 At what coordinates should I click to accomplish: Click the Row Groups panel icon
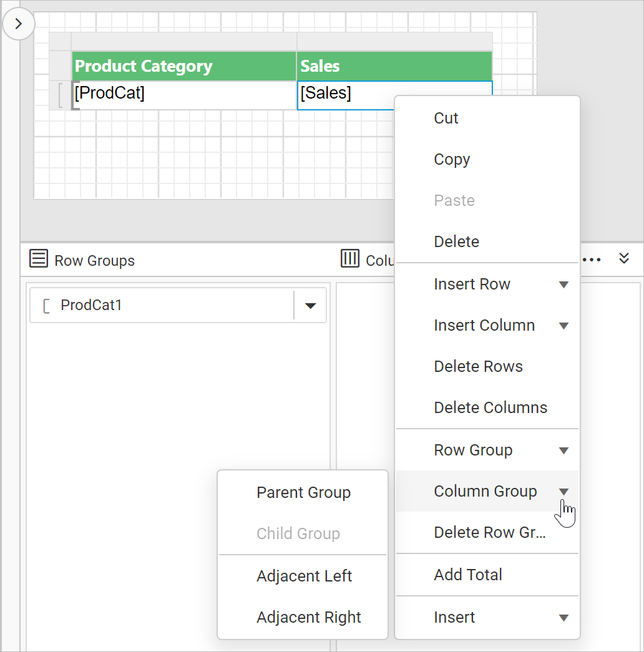[x=38, y=260]
